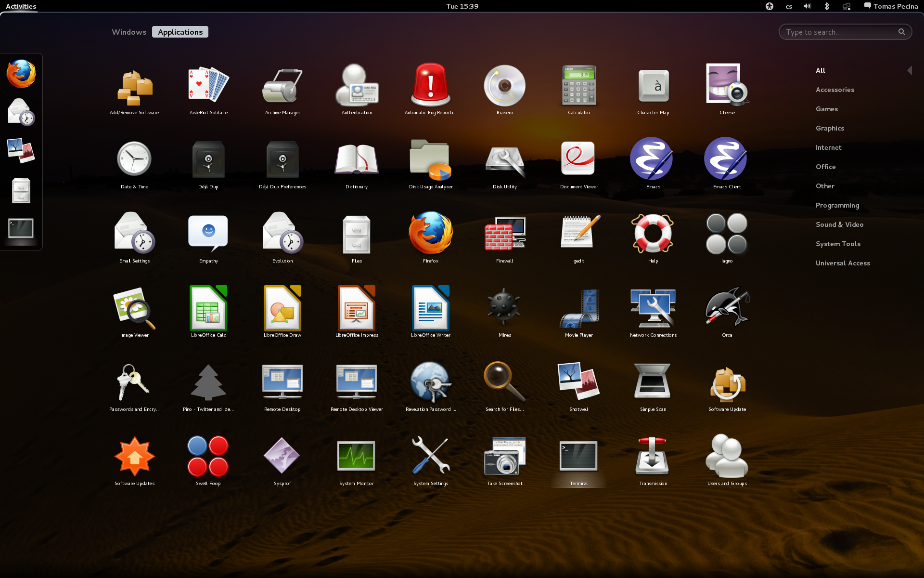Screen dimensions: 924x578
Task: Open Passwords and Encryption Keys
Action: [x=134, y=387]
